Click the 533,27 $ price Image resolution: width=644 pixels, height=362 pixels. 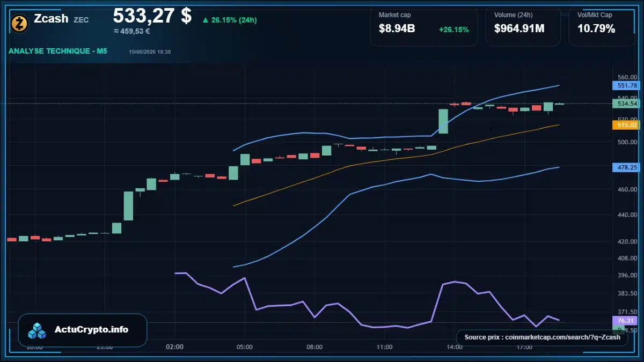[x=152, y=16]
